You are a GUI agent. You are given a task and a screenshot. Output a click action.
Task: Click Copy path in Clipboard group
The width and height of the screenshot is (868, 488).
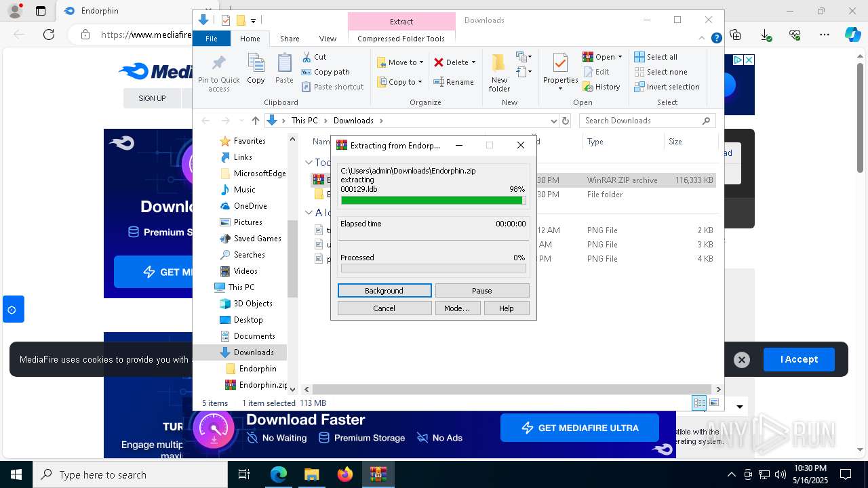point(325,72)
